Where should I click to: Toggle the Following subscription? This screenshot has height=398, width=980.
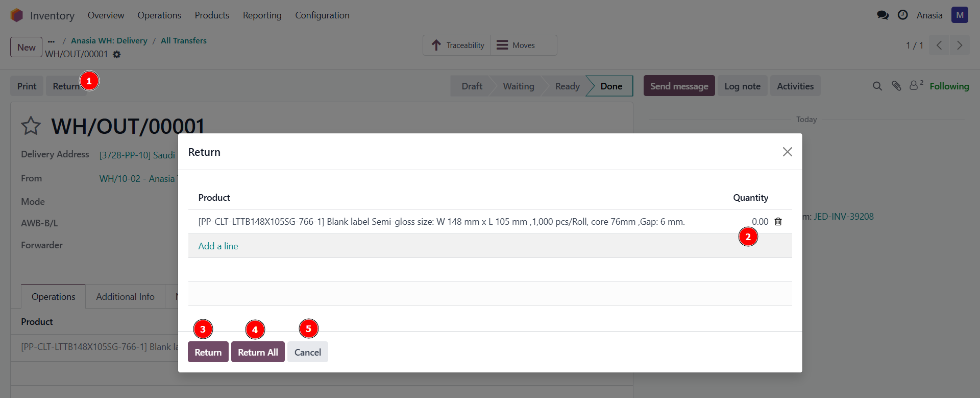click(949, 86)
